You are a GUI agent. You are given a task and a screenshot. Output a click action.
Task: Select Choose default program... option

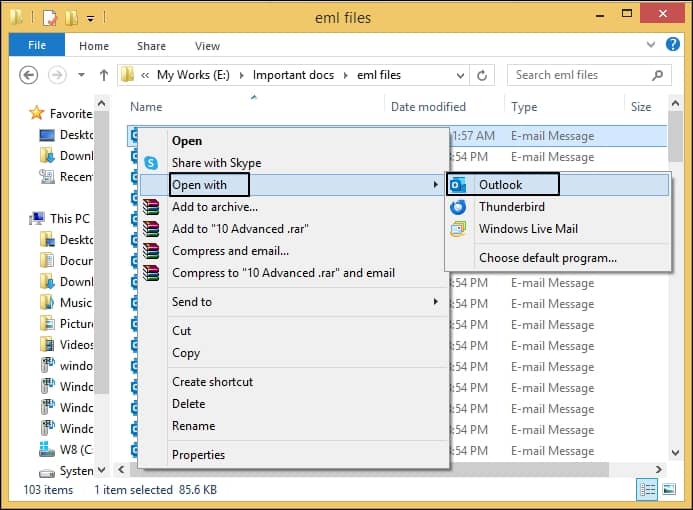click(x=558, y=258)
